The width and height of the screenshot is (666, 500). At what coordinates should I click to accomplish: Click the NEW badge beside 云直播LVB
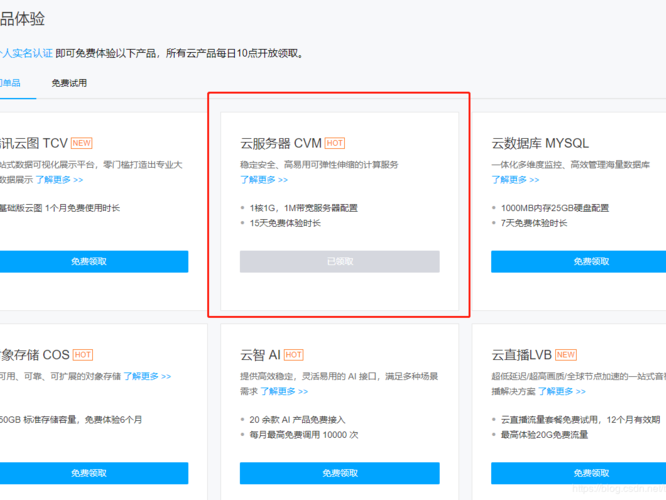(x=566, y=355)
